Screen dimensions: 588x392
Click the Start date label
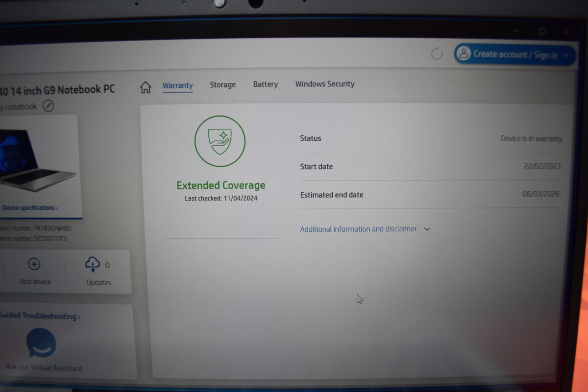(317, 167)
